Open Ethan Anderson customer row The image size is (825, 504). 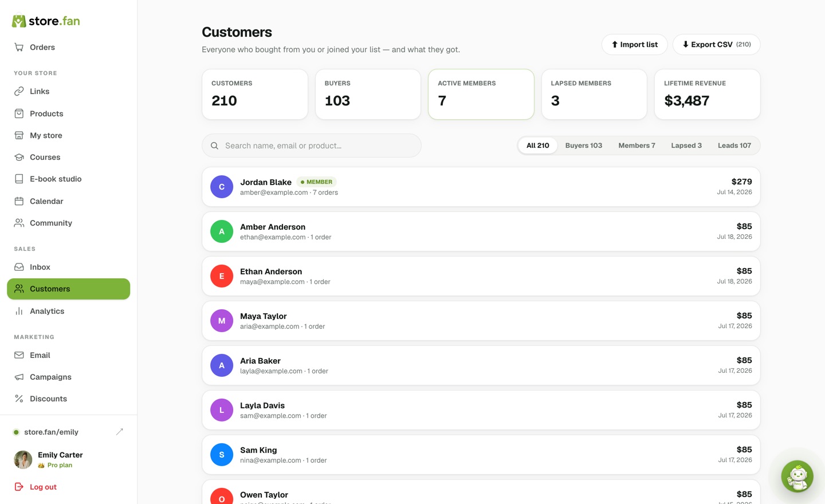pos(481,276)
